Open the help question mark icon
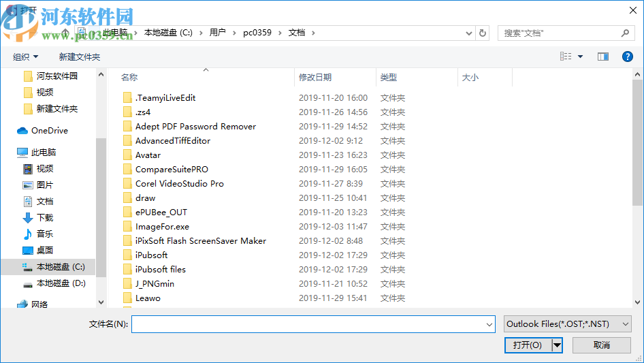Screen dimensions: 644x363 [627, 57]
